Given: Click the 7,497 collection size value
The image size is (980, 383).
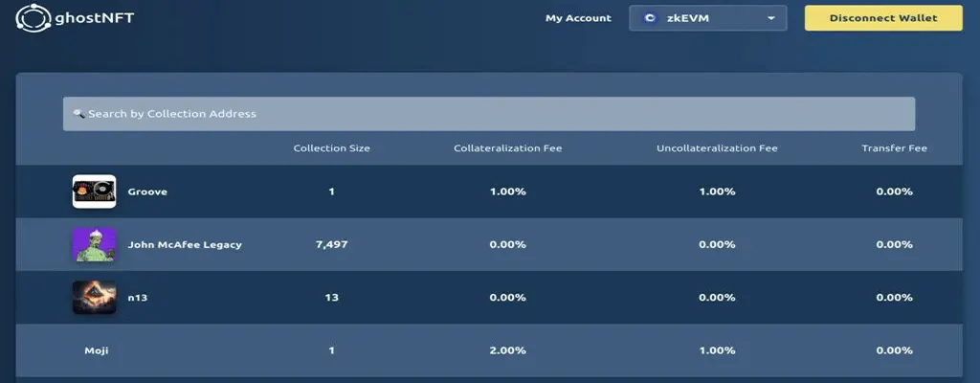Looking at the screenshot, I should [332, 245].
